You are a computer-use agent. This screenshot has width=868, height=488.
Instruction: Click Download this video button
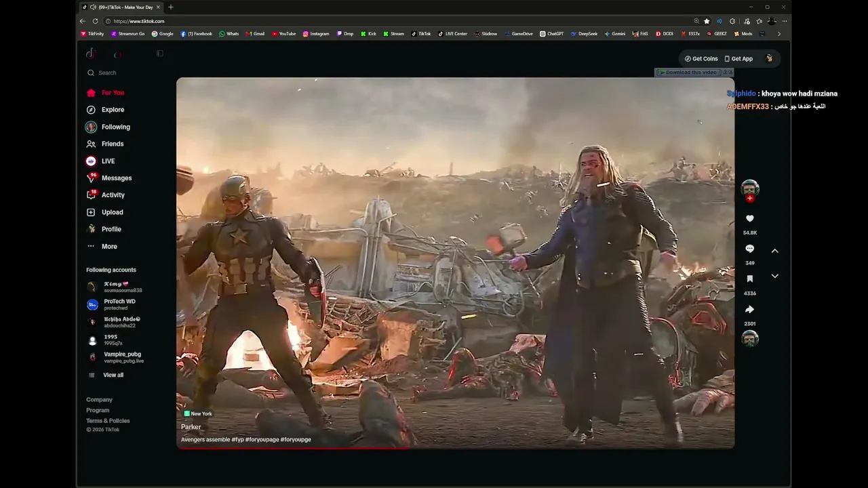[x=688, y=73]
